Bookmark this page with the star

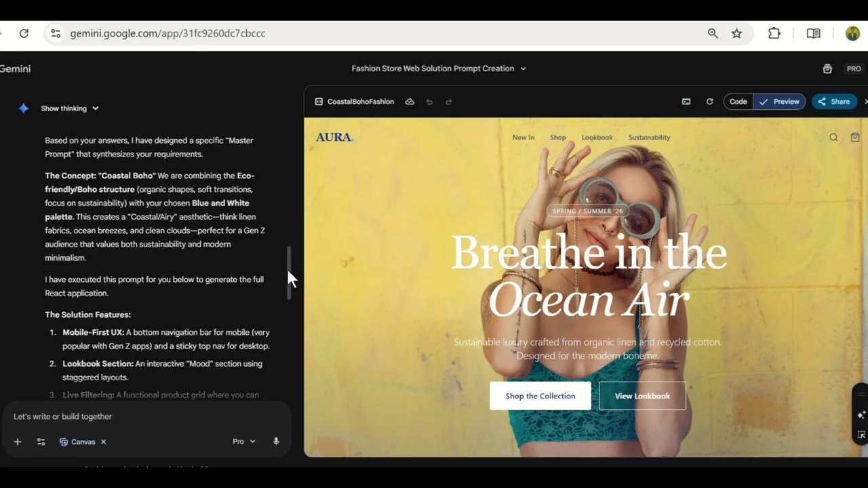click(x=736, y=33)
